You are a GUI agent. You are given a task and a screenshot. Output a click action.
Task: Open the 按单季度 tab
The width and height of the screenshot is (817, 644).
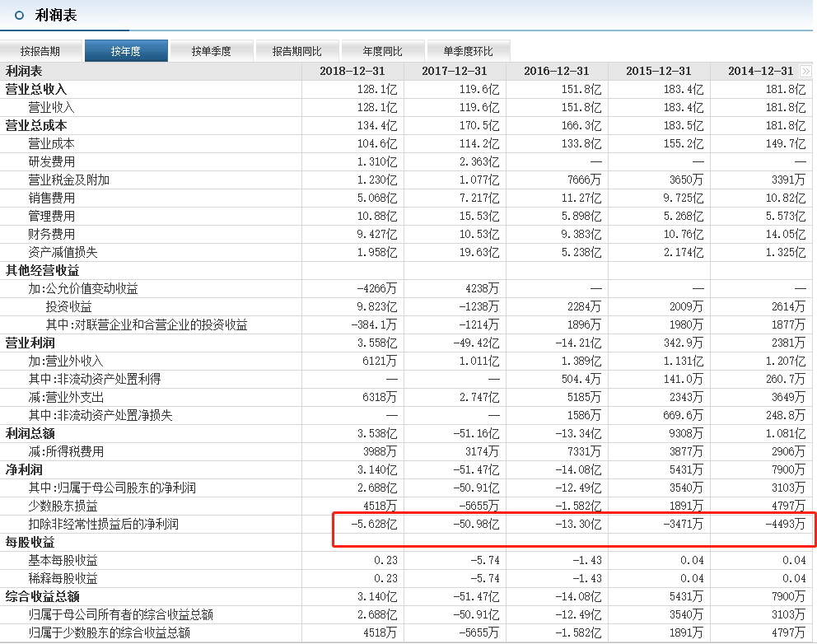(x=212, y=51)
